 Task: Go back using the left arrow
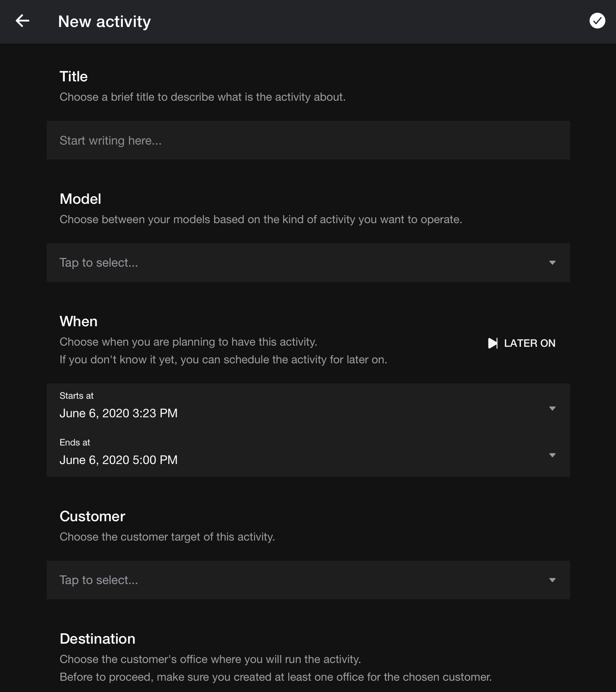click(x=23, y=21)
